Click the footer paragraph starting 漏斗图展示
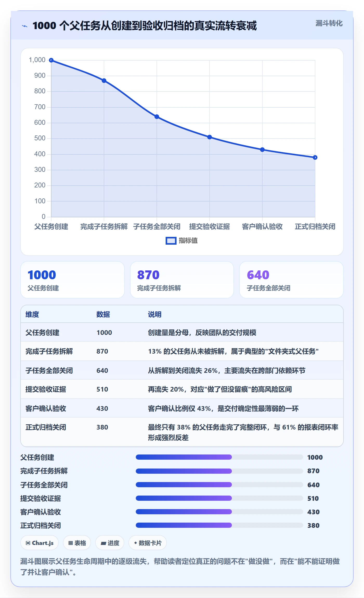Screen dimensions: 364x598 pyautogui.click(x=180, y=567)
